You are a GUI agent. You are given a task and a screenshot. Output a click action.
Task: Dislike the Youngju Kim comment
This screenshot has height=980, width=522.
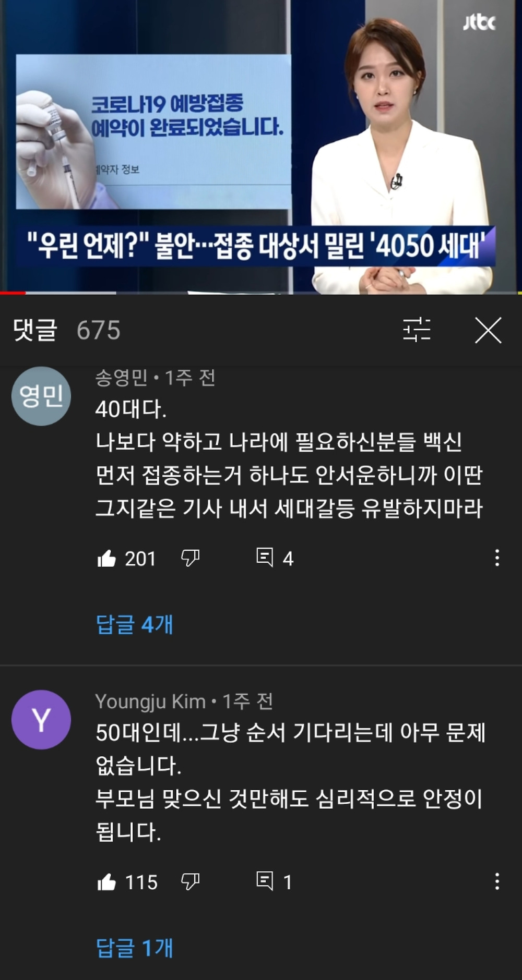point(190,882)
